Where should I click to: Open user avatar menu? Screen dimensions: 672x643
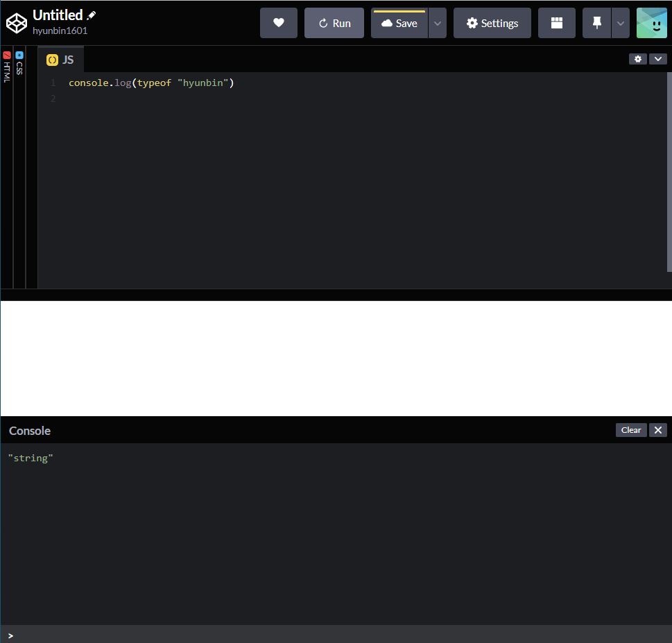click(652, 23)
